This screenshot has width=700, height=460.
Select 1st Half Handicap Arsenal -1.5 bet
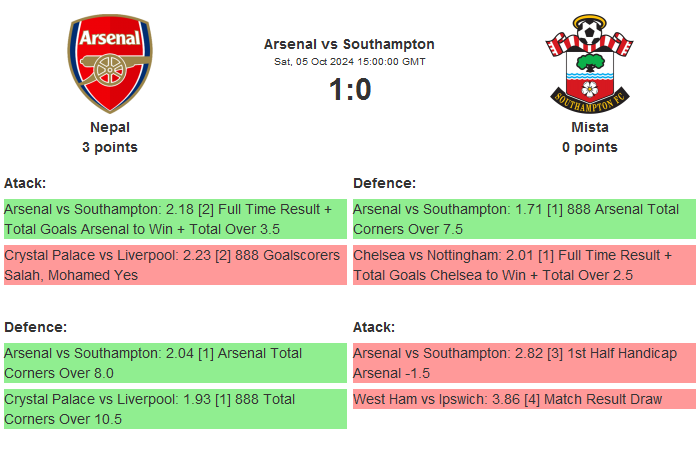click(x=523, y=363)
